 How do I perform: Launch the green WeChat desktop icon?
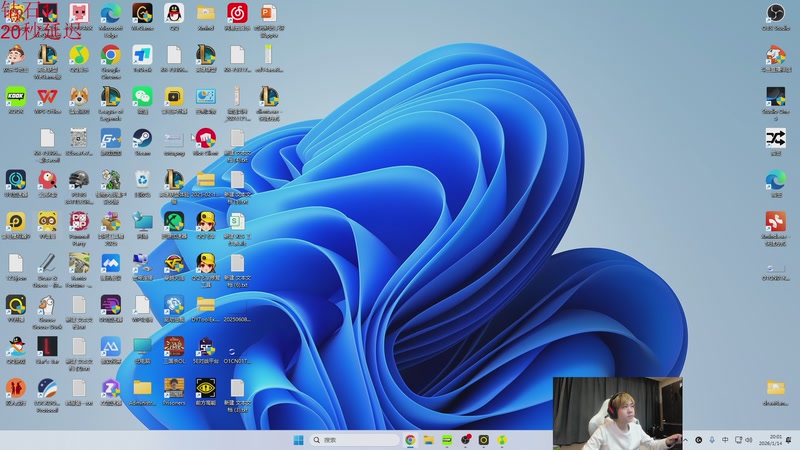click(x=142, y=97)
